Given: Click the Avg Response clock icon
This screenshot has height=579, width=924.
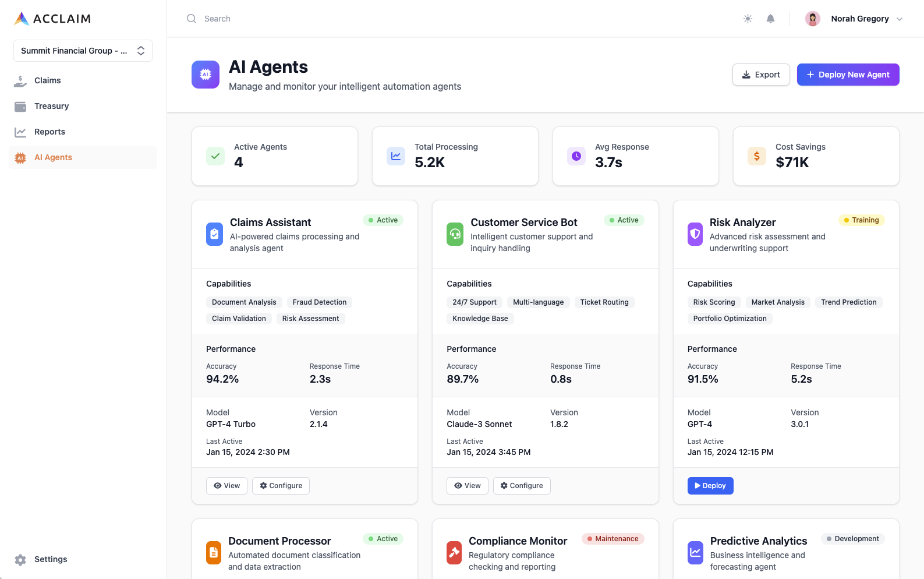Looking at the screenshot, I should (576, 156).
